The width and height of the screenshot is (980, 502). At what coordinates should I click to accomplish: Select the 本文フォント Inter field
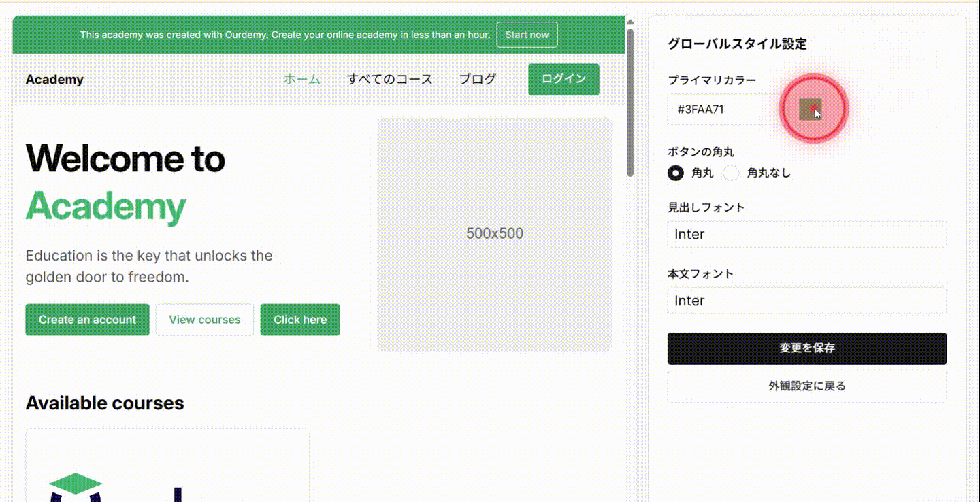click(806, 300)
